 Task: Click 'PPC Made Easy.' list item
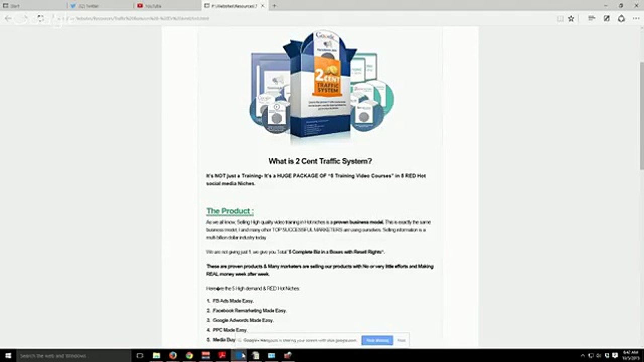click(229, 330)
